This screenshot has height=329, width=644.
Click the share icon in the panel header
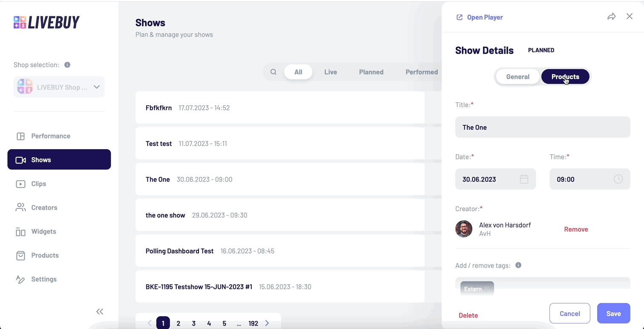[612, 16]
